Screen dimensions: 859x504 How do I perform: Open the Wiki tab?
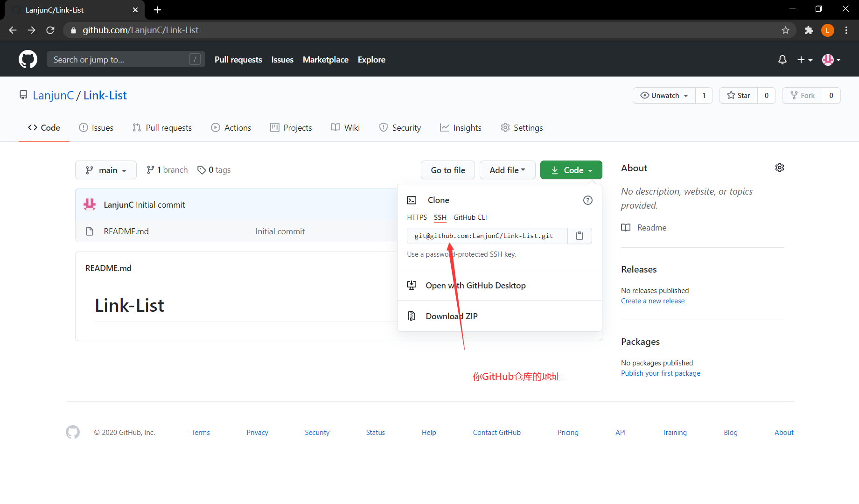click(345, 127)
